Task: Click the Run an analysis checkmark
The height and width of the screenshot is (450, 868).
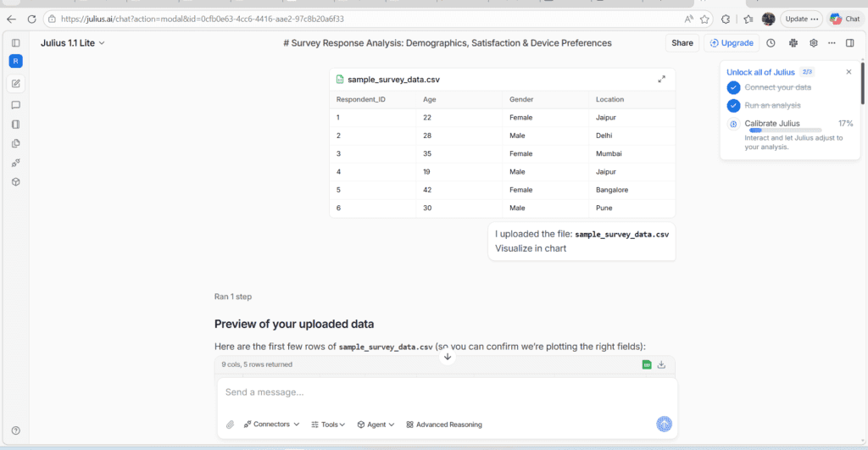Action: pos(733,105)
